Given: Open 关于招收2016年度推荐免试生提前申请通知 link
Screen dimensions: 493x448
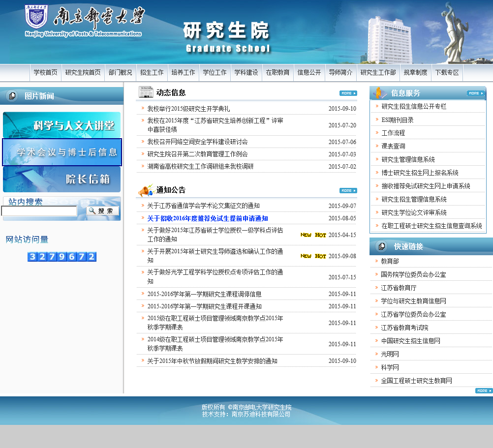Looking at the screenshot, I should (x=207, y=218).
